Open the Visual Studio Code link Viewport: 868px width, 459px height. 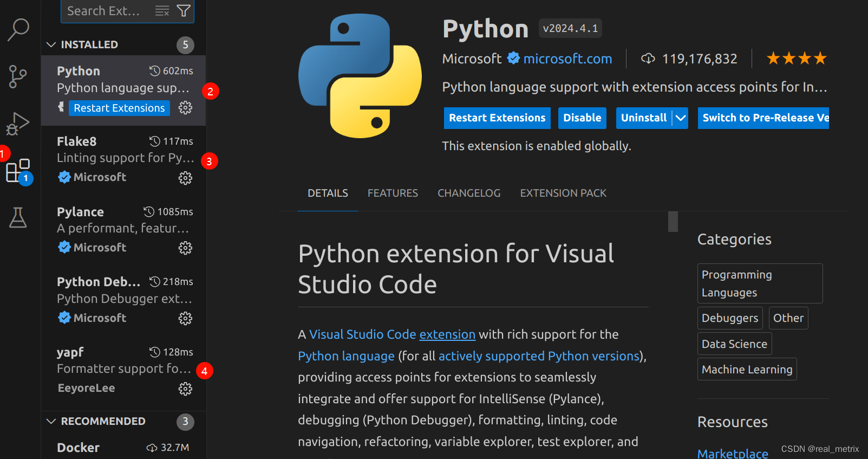pyautogui.click(x=363, y=334)
